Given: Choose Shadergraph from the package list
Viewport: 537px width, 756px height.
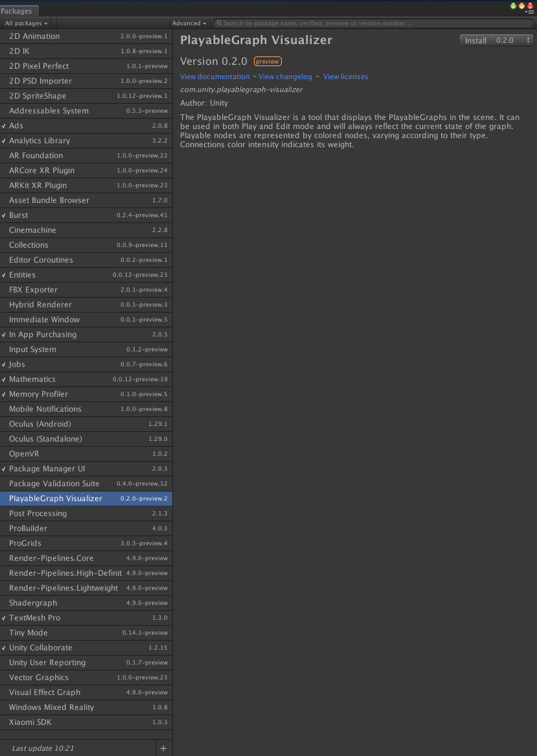Looking at the screenshot, I should pyautogui.click(x=33, y=603).
